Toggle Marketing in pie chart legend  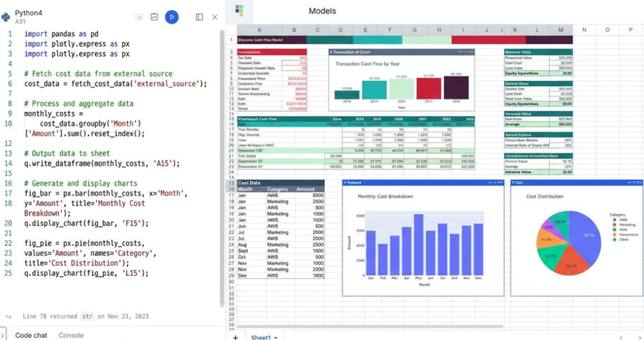click(x=624, y=225)
